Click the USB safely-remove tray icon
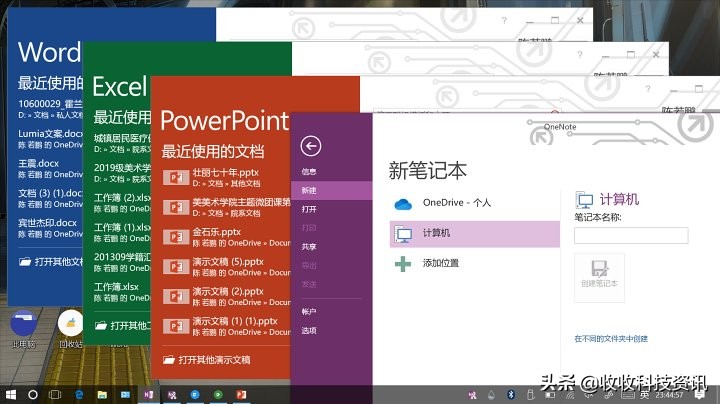The width and height of the screenshot is (720, 404). click(x=530, y=395)
